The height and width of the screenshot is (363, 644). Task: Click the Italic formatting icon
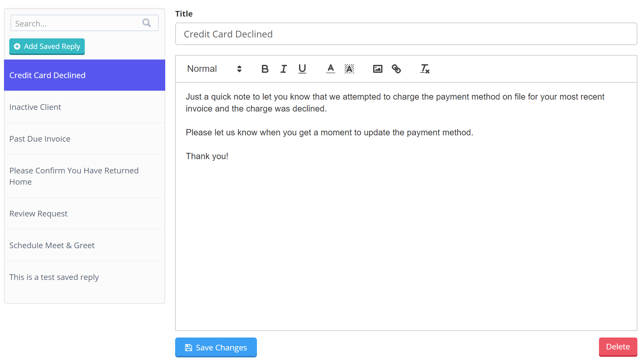tap(283, 68)
